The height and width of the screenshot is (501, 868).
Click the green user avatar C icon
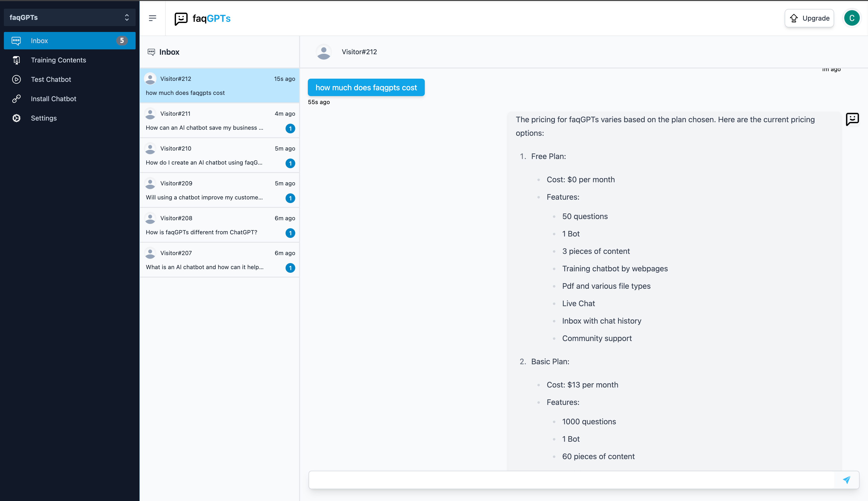[x=852, y=18]
